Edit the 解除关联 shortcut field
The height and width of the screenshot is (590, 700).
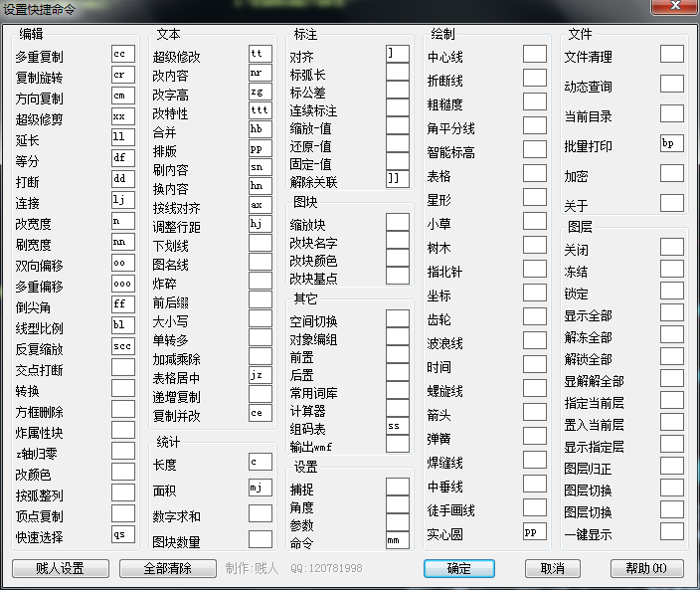[398, 179]
